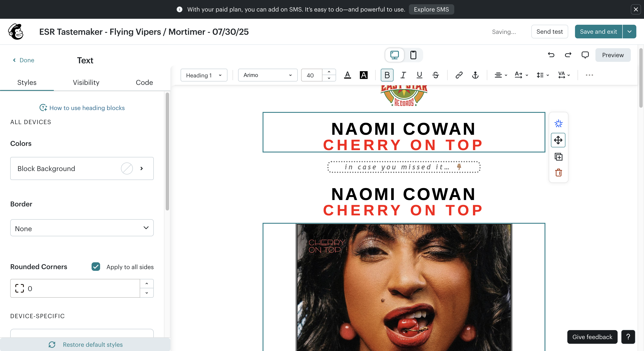644x351 pixels.
Task: Click the font size input field
Action: point(312,75)
